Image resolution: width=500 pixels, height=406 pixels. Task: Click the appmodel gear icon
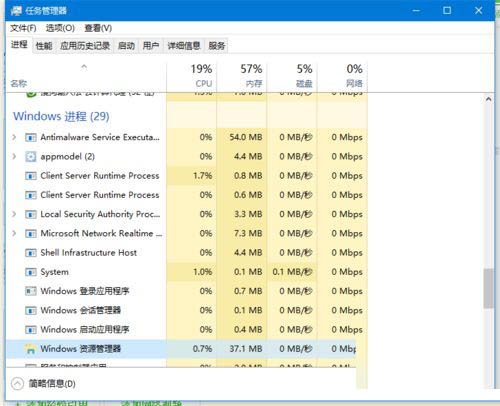click(x=31, y=157)
